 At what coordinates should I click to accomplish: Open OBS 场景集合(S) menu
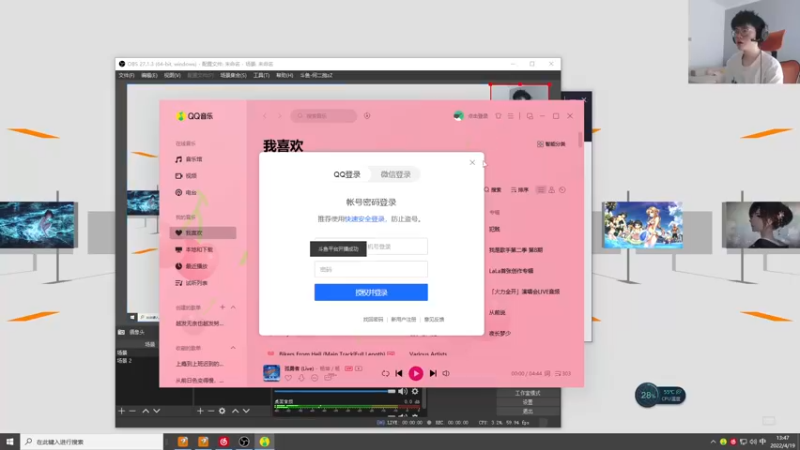click(x=233, y=75)
